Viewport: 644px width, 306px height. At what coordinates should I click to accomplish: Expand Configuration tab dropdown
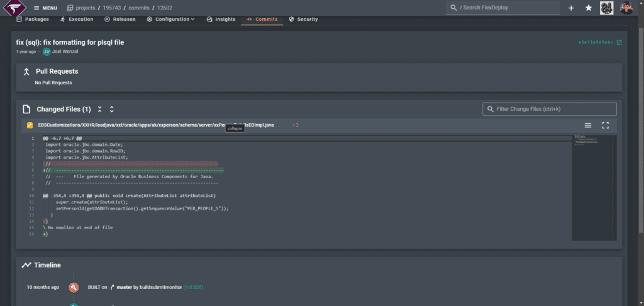pyautogui.click(x=171, y=19)
